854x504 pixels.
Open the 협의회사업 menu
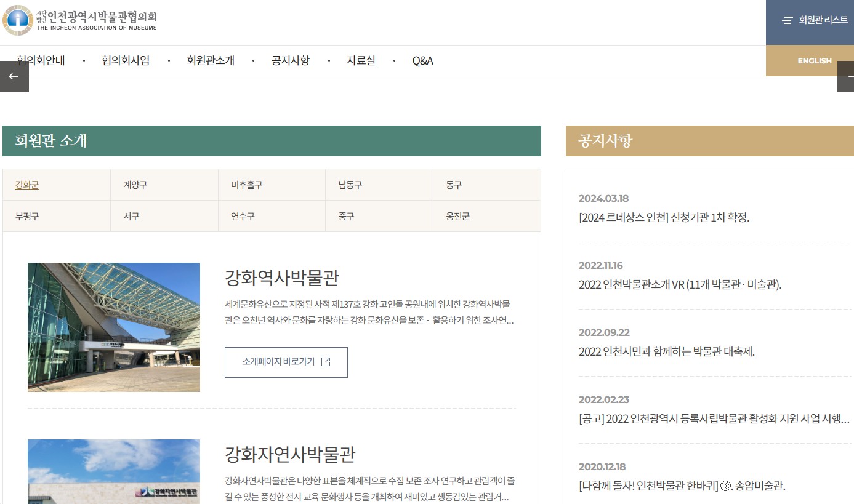[x=126, y=61]
